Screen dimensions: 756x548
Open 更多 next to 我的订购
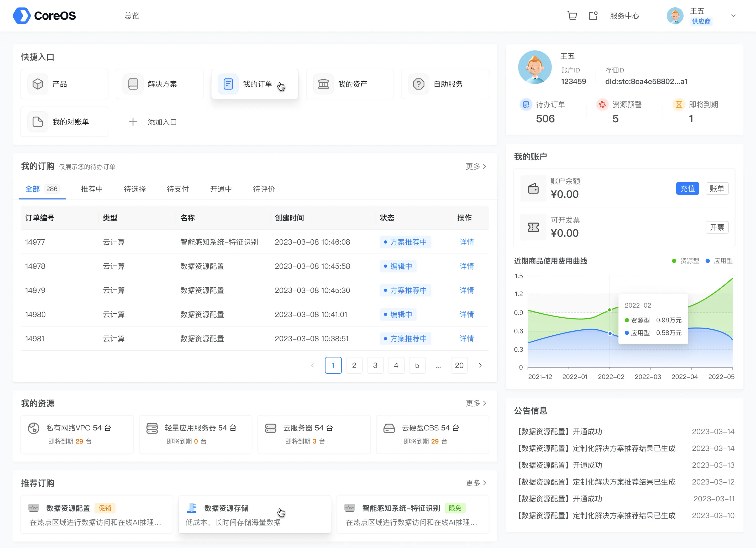pyautogui.click(x=476, y=166)
